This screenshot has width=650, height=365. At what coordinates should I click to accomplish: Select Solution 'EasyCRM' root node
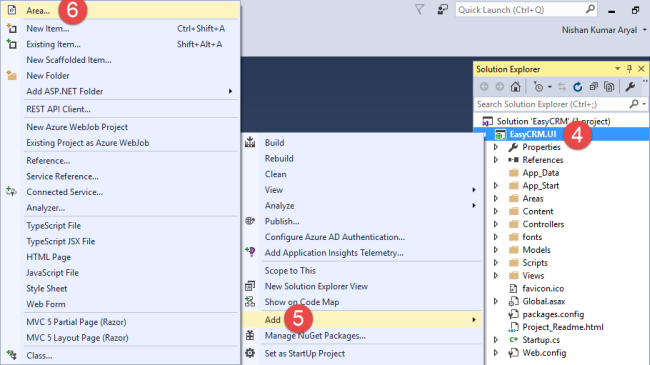553,121
